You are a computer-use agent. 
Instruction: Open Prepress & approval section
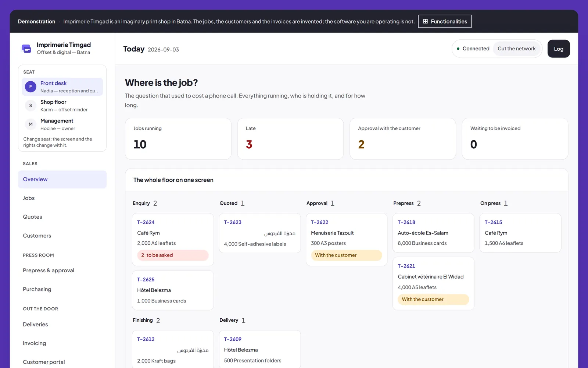tap(62, 270)
